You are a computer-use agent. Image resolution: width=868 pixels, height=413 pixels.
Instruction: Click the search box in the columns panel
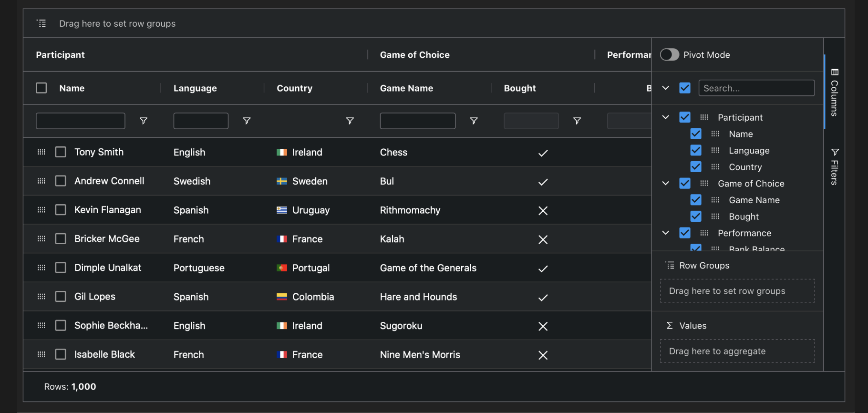pos(756,88)
